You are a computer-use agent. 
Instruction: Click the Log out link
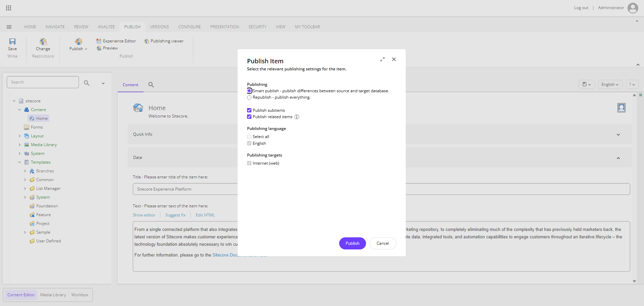[581, 8]
